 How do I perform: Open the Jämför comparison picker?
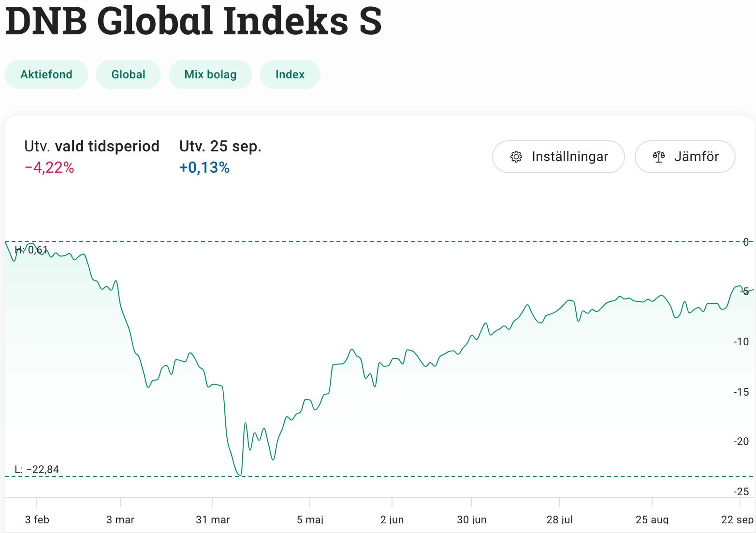point(685,157)
